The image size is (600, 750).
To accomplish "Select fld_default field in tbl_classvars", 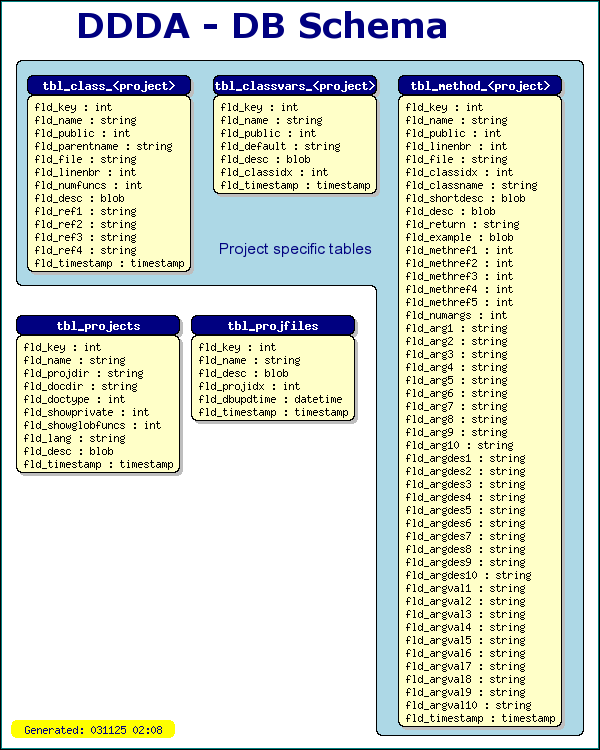I will 280,146.
